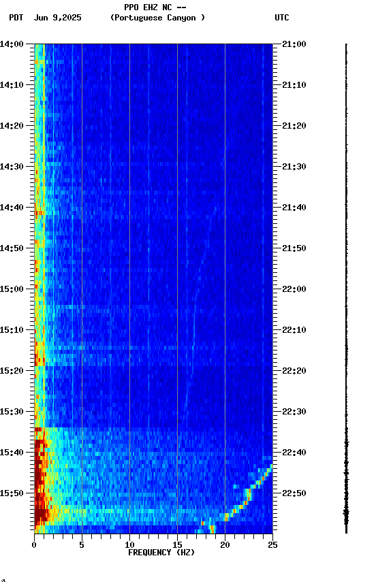The height and width of the screenshot is (588, 376).
Task: Click the Portuguese Canyon station name
Action: click(157, 18)
